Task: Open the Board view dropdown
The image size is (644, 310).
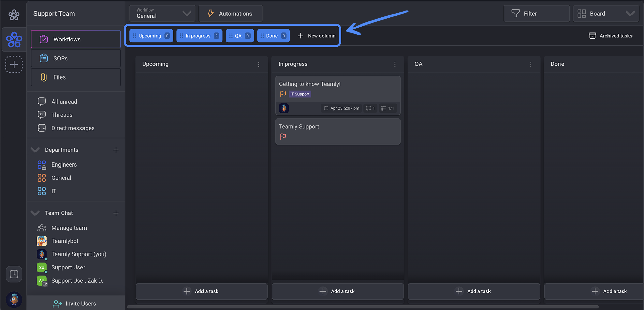Action: (x=605, y=14)
